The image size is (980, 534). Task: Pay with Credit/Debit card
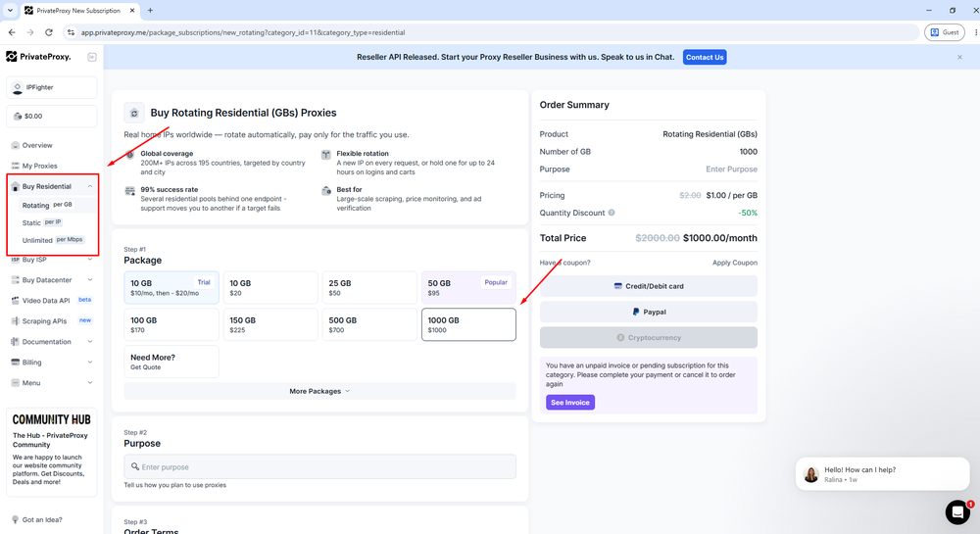point(649,287)
